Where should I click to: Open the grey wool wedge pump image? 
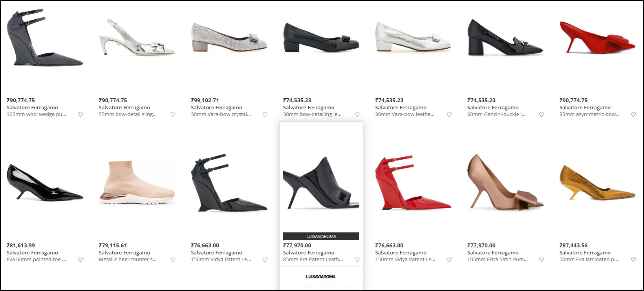pyautogui.click(x=45, y=39)
